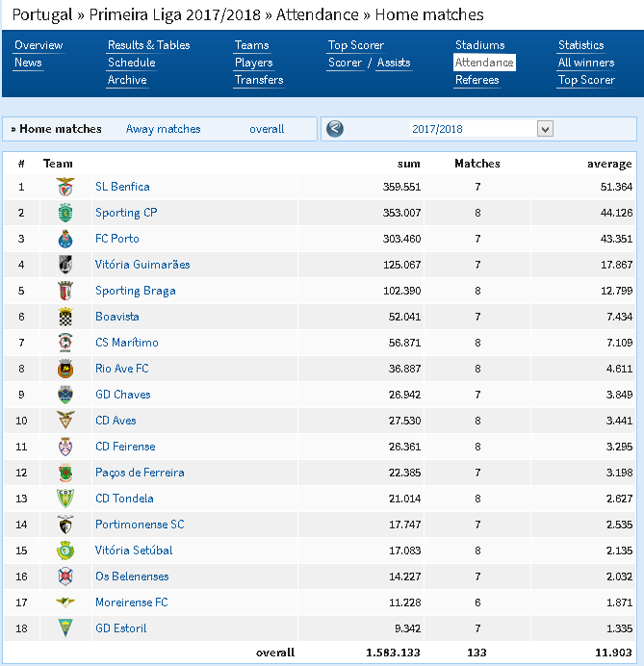Click the Moreirense FC crest icon

(65, 602)
